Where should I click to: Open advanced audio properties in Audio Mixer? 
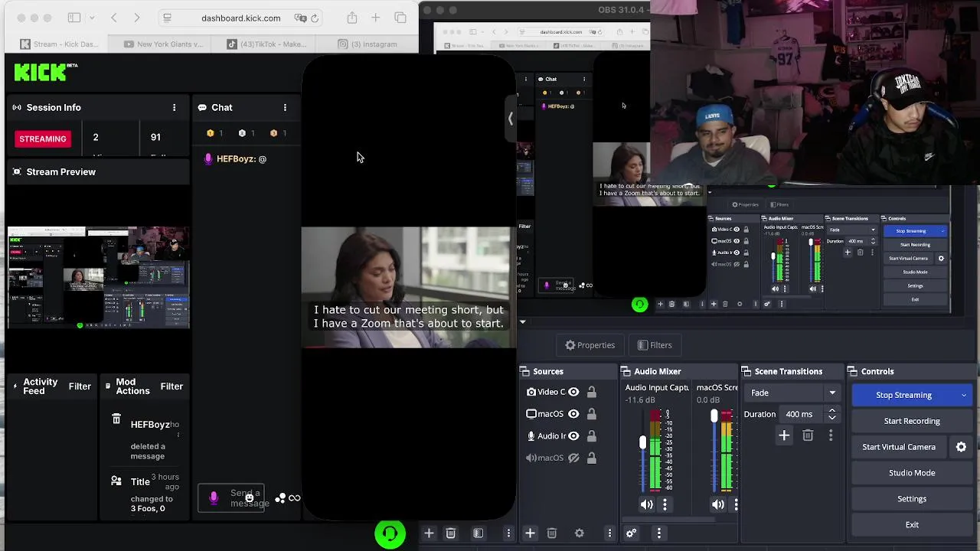(631, 533)
